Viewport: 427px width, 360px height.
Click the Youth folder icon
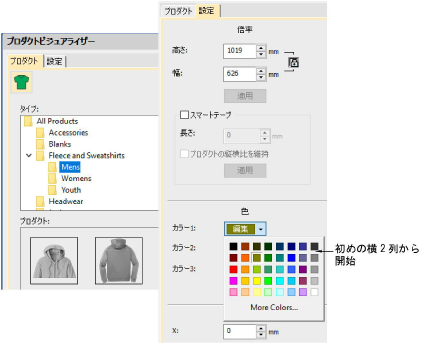click(x=52, y=190)
